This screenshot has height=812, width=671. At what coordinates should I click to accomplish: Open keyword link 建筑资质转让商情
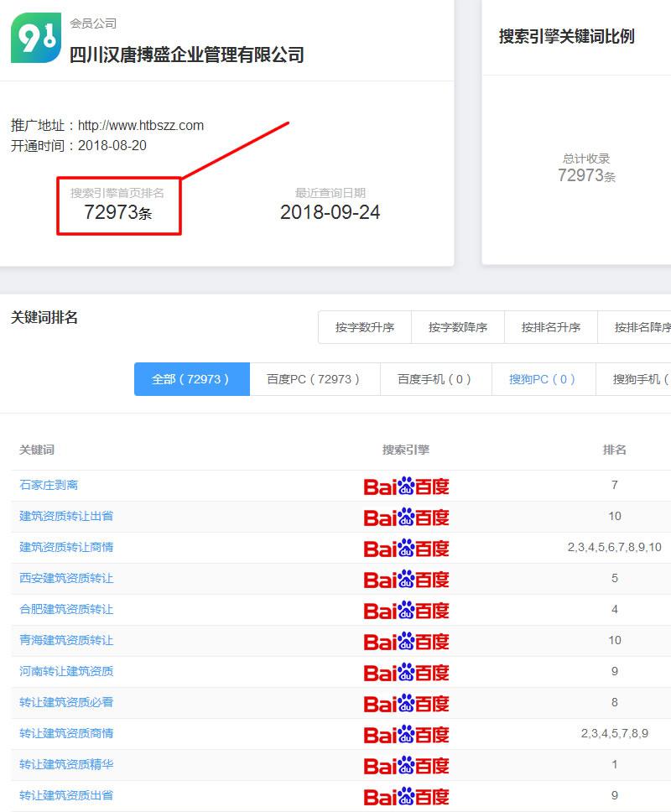tap(66, 547)
